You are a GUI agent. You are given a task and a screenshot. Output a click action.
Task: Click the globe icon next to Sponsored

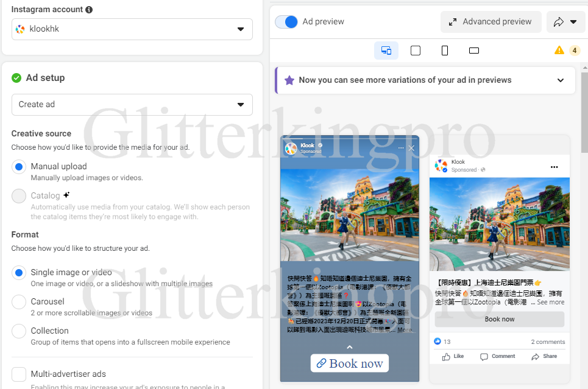(x=483, y=170)
